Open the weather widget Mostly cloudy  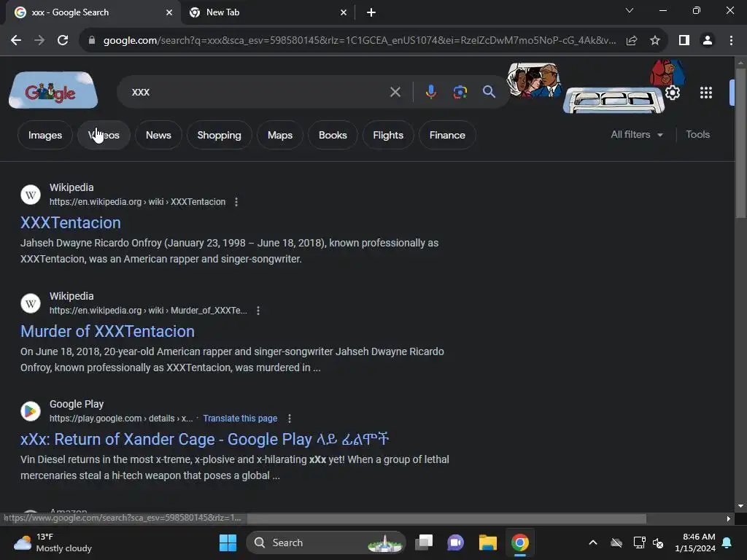pyautogui.click(x=53, y=542)
